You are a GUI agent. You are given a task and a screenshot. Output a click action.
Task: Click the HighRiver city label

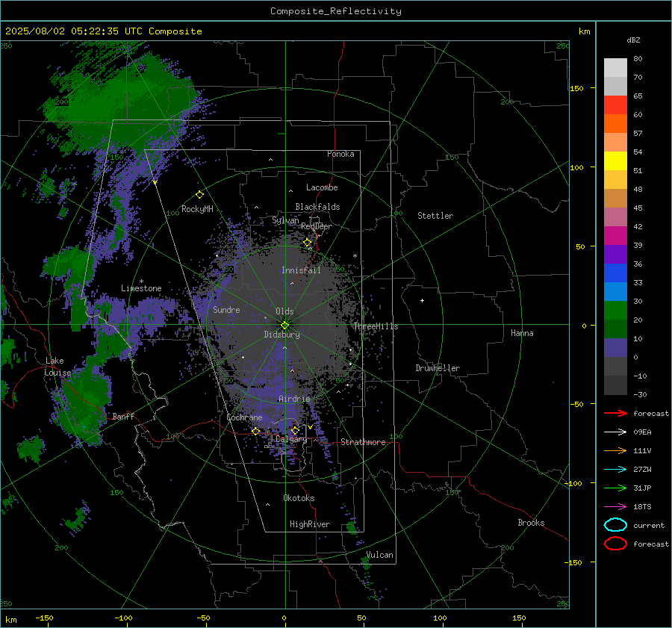pos(310,524)
